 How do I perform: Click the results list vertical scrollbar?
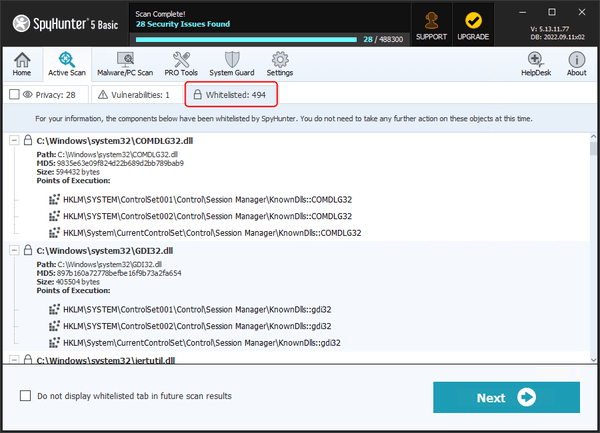pos(593,250)
